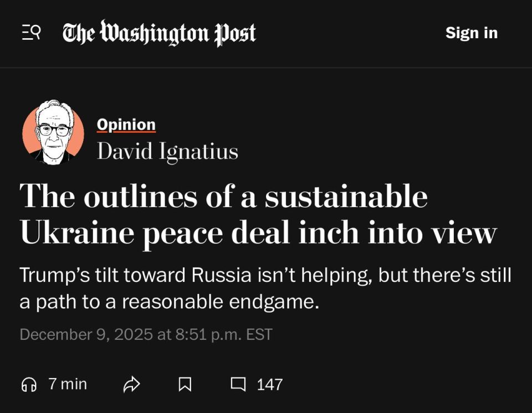Image resolution: width=532 pixels, height=413 pixels.
Task: Click the subheadline about Trump's tilt toward Russia
Action: point(265,288)
